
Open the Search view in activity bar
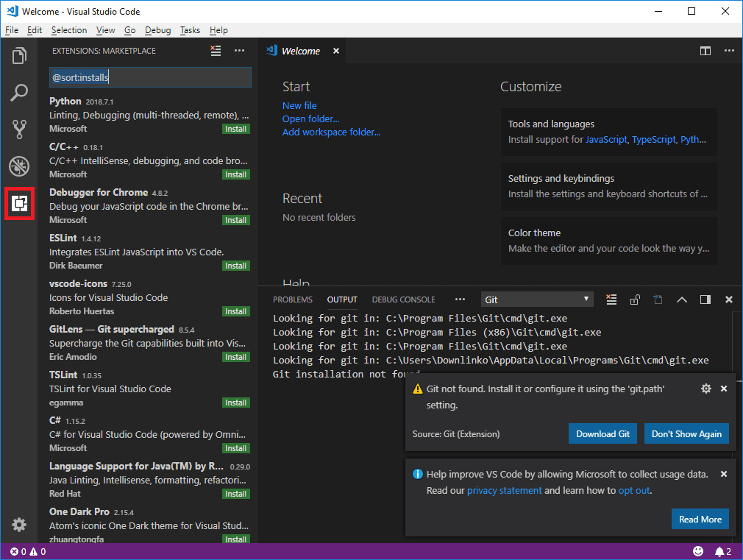tap(19, 93)
